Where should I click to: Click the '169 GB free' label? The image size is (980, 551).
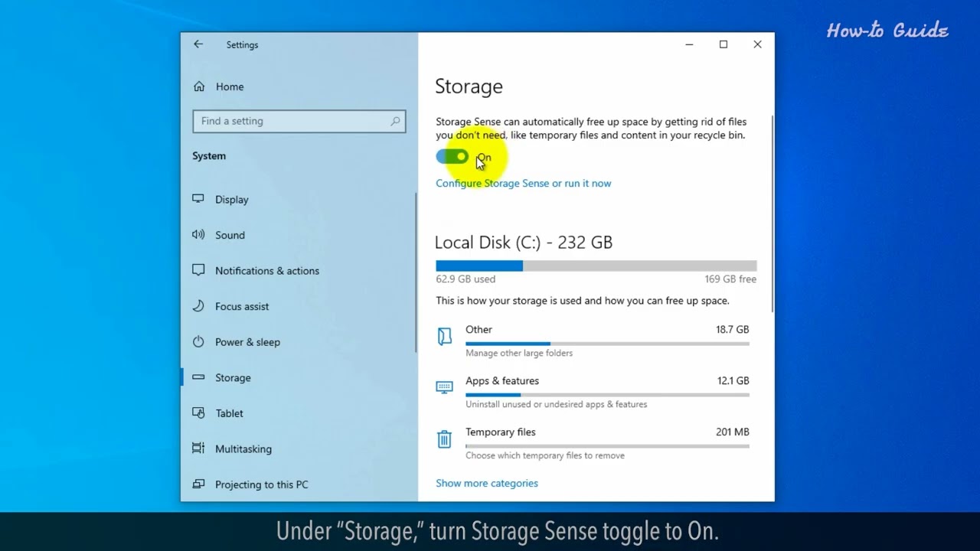tap(730, 279)
